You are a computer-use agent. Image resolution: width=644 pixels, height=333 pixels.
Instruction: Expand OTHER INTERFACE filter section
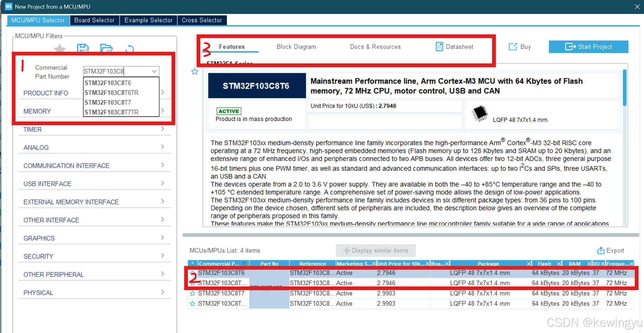(95, 220)
